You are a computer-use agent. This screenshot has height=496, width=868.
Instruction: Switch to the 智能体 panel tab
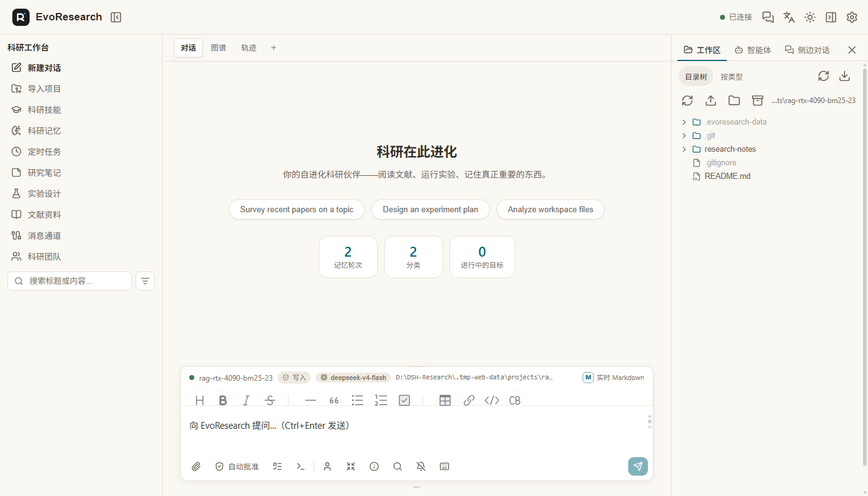coord(753,50)
